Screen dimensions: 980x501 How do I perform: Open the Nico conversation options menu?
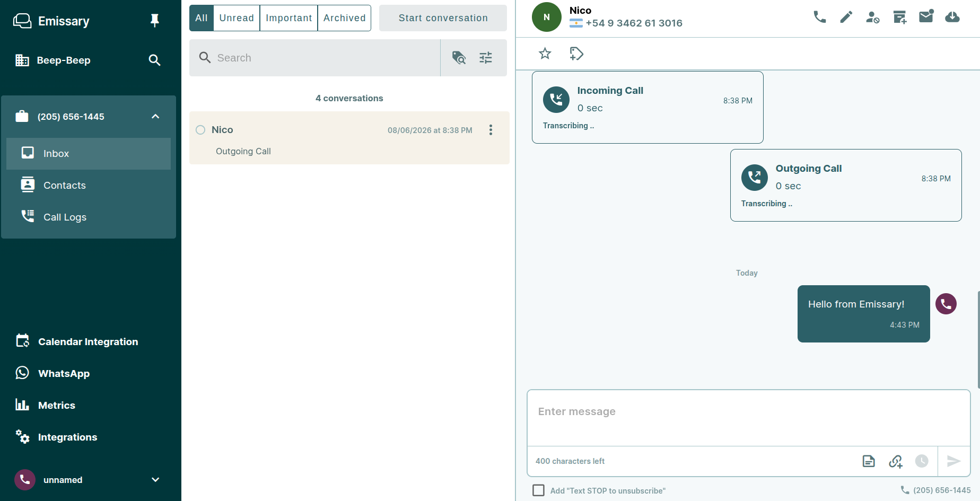(x=491, y=130)
